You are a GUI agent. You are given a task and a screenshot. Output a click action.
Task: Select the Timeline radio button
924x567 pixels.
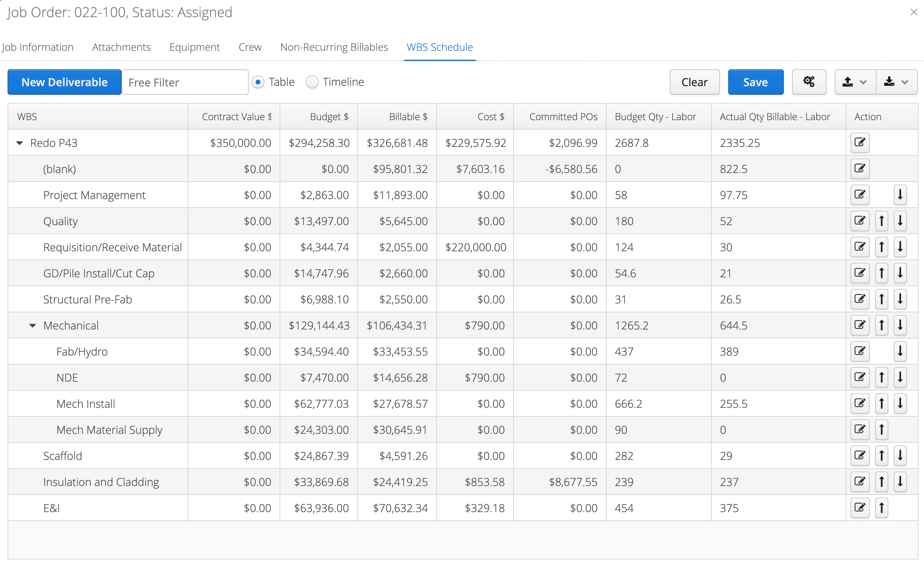pos(312,82)
